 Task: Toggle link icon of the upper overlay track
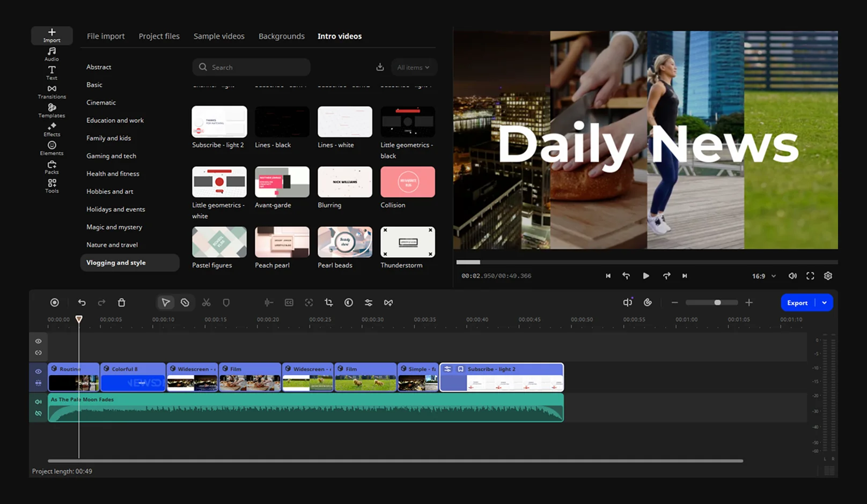pyautogui.click(x=38, y=353)
